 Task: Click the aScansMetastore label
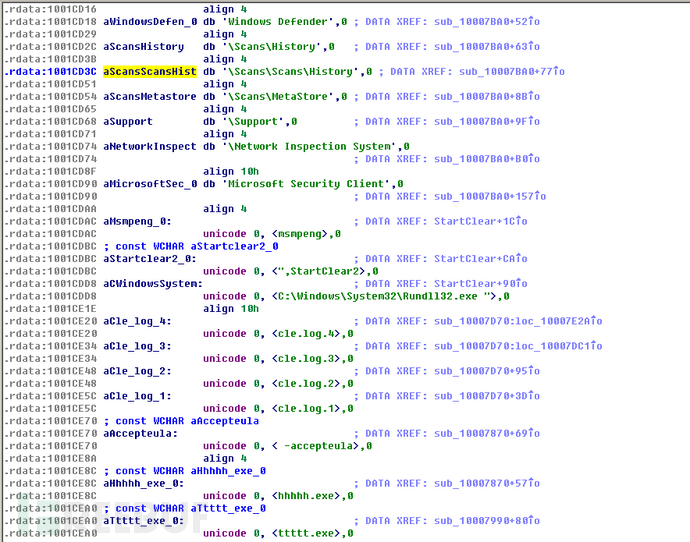pos(150,97)
